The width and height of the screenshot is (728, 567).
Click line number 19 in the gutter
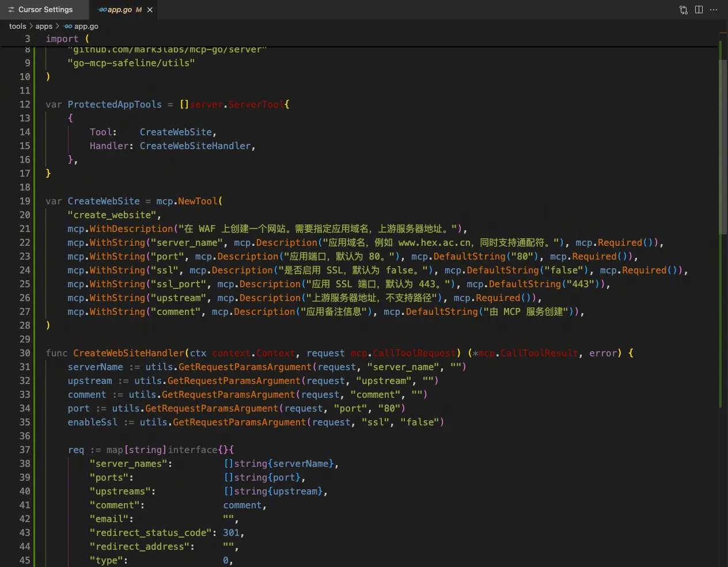25,201
